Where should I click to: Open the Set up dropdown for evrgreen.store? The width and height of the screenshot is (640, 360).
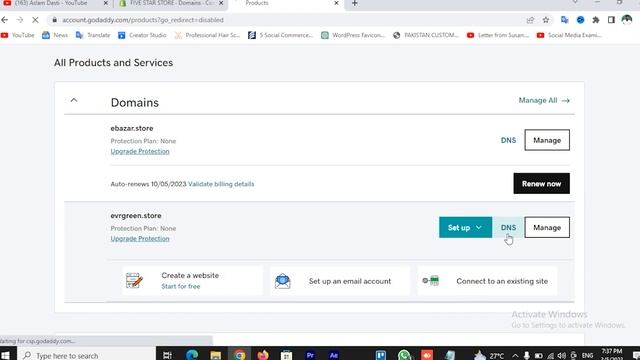point(465,227)
